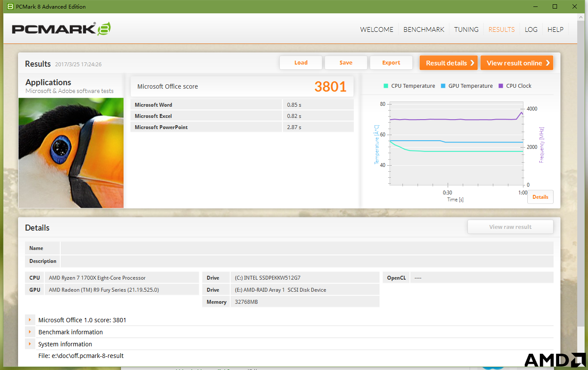Click the Microsoft Office score label
Image resolution: width=588 pixels, height=370 pixels.
[167, 86]
